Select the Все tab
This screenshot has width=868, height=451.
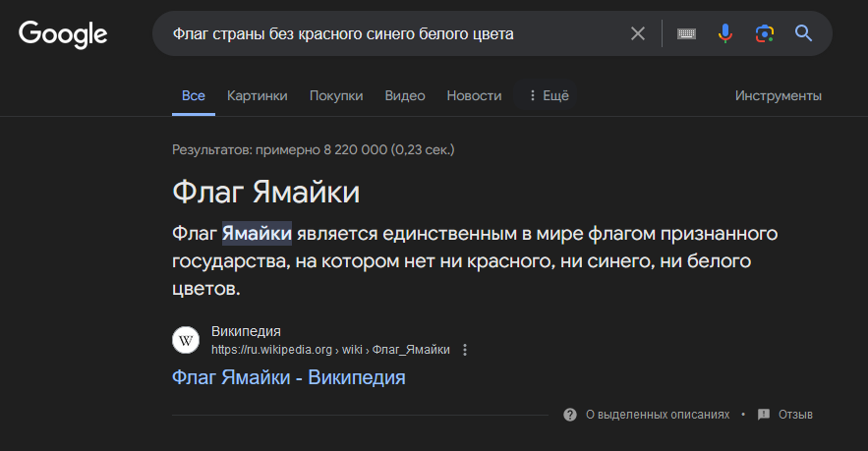click(x=194, y=95)
